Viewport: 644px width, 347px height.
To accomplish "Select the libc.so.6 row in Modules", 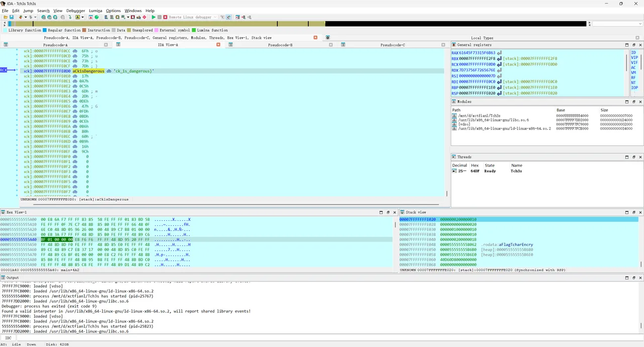I will pyautogui.click(x=493, y=120).
